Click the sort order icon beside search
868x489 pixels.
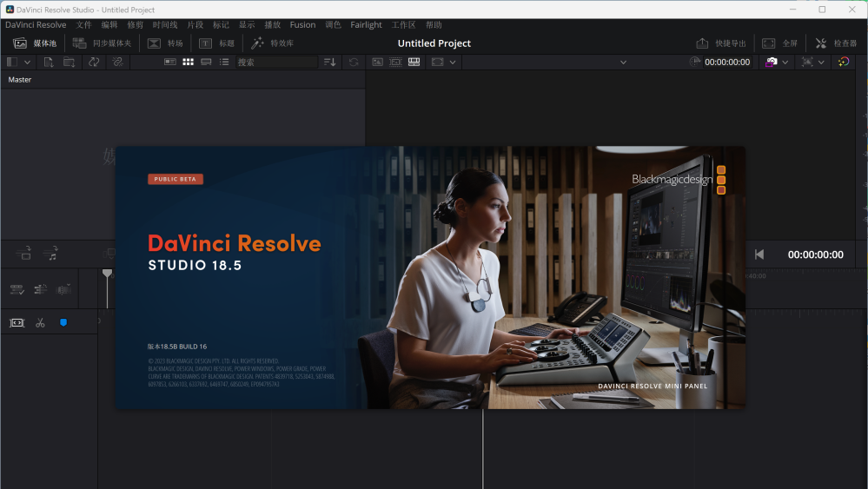[329, 63]
